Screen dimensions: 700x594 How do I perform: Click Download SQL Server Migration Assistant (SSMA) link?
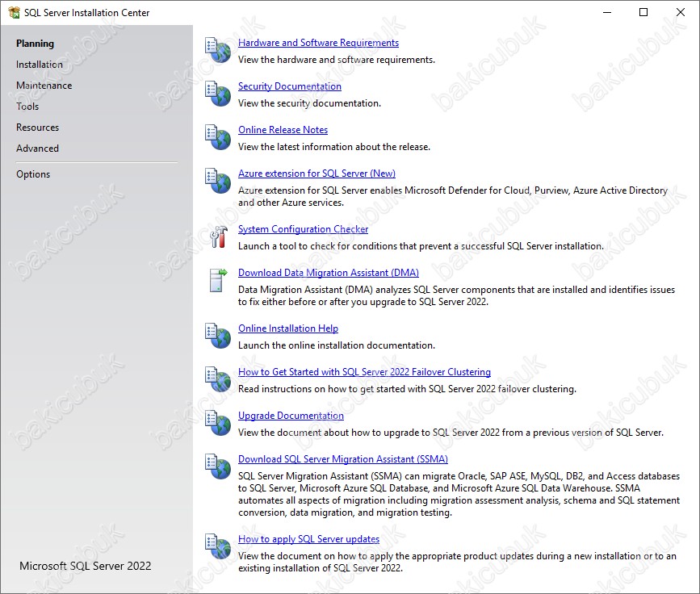point(343,459)
